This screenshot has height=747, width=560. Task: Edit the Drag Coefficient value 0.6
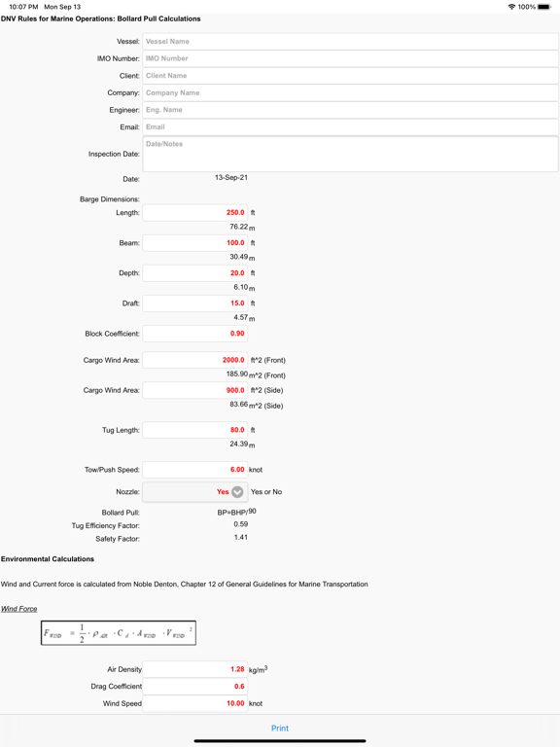194,687
